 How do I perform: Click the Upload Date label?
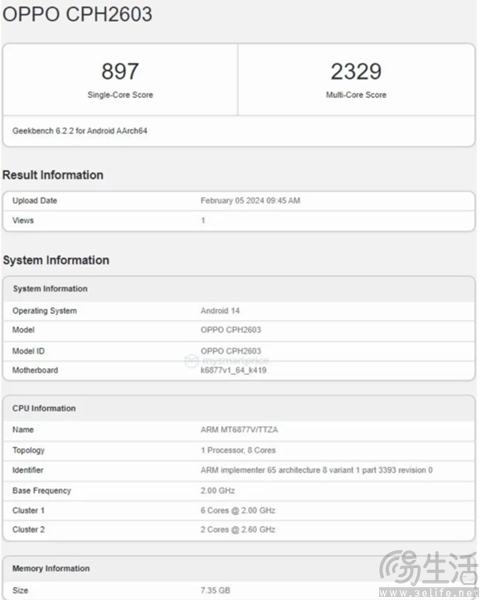(34, 201)
